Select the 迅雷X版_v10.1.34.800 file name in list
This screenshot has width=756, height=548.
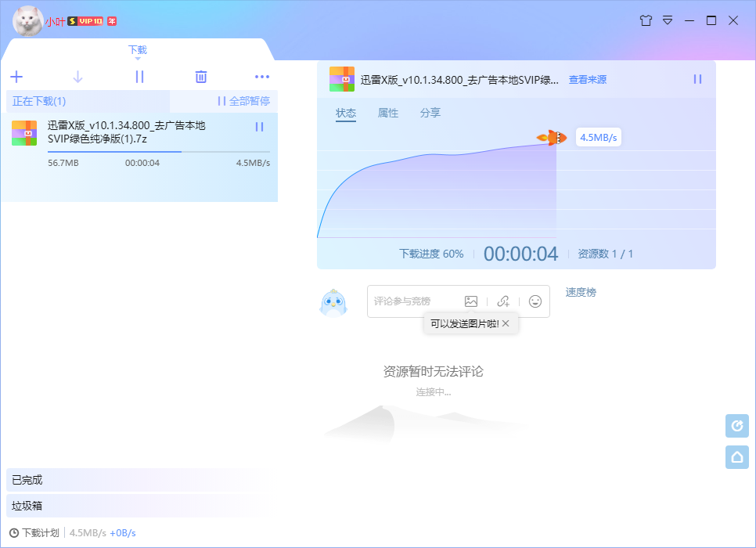point(126,132)
